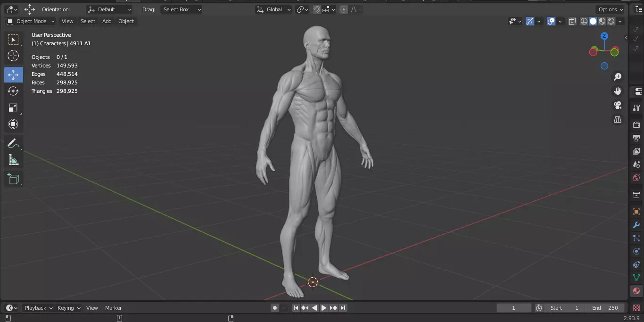This screenshot has height=322, width=644.
Task: Open the Drag Select Box dropdown
Action: click(x=182, y=9)
